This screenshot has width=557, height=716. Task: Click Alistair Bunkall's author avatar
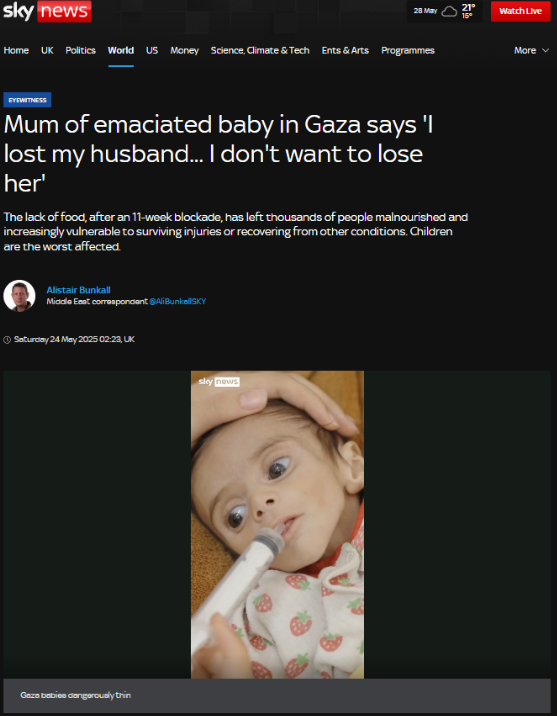(x=19, y=296)
